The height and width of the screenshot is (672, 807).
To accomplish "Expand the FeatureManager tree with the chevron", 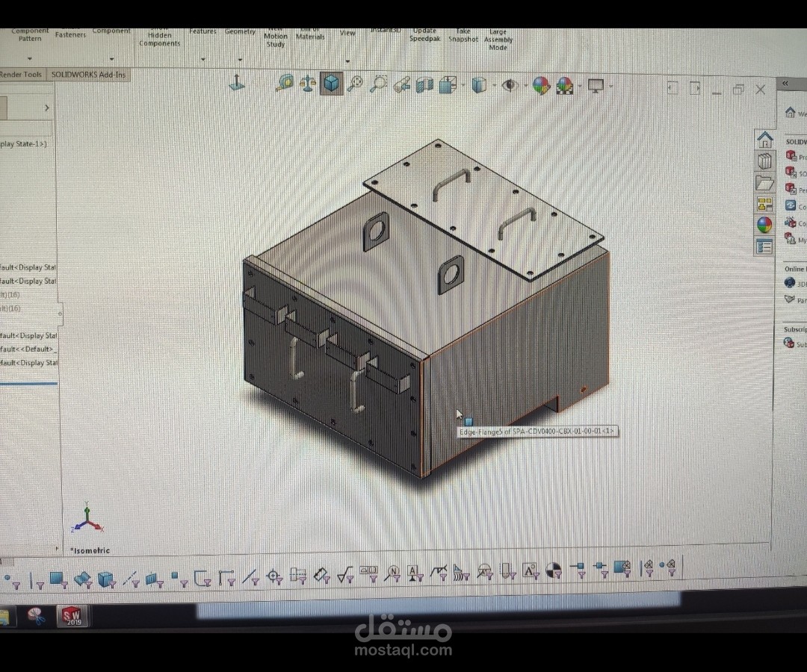I will coord(46,108).
